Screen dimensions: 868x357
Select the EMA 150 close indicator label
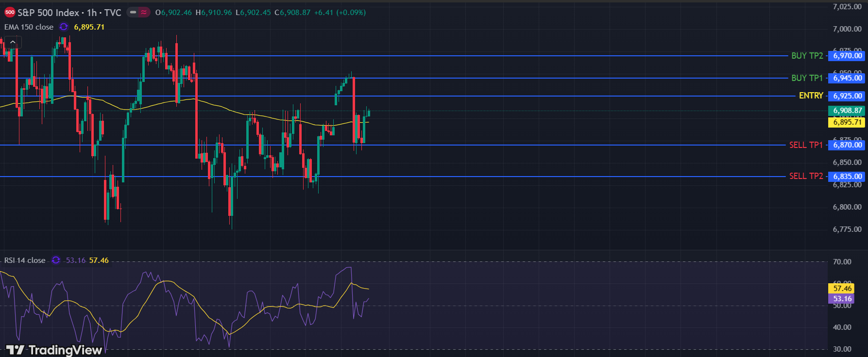click(29, 27)
